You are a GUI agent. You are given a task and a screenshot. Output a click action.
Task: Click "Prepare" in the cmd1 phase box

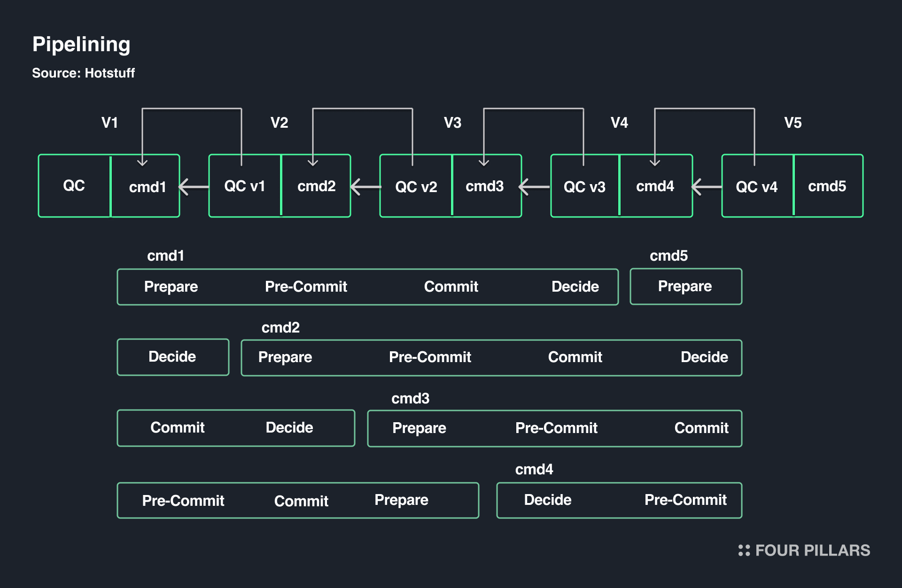(171, 287)
